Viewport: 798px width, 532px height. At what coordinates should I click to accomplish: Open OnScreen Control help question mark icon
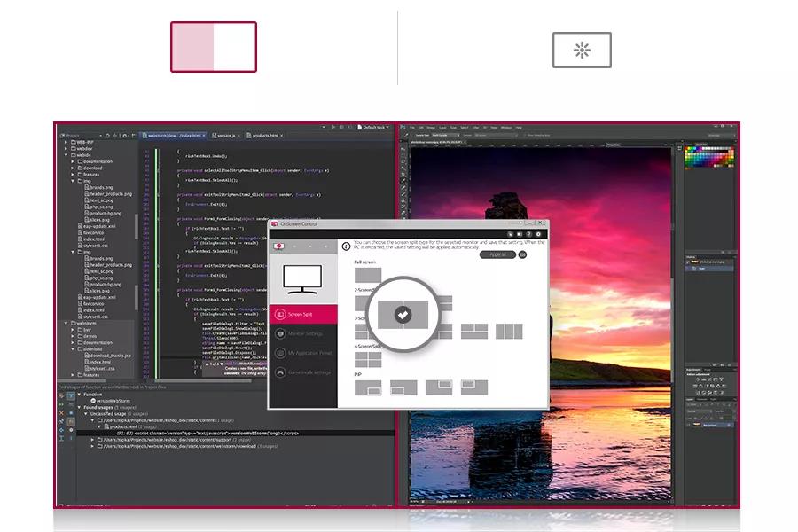tap(528, 234)
